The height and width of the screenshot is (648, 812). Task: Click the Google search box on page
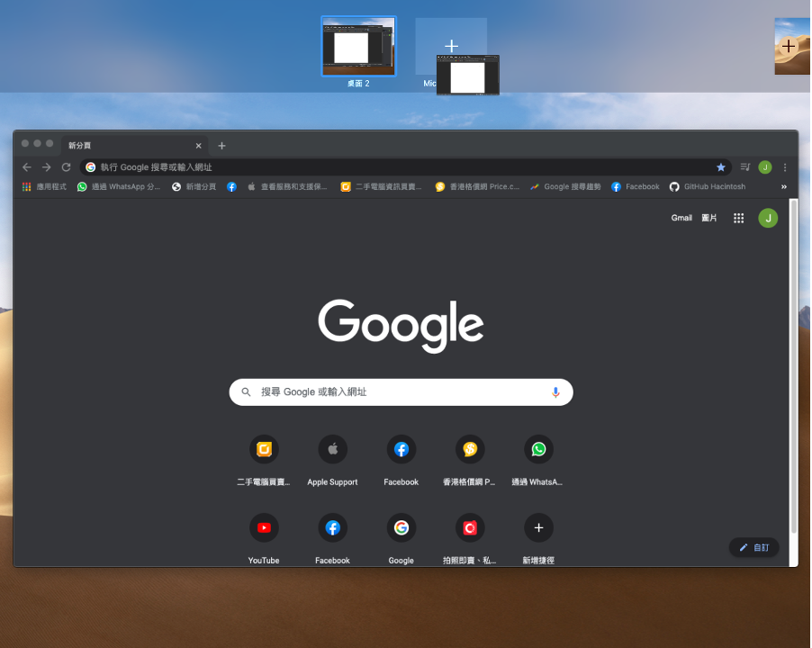click(x=401, y=392)
